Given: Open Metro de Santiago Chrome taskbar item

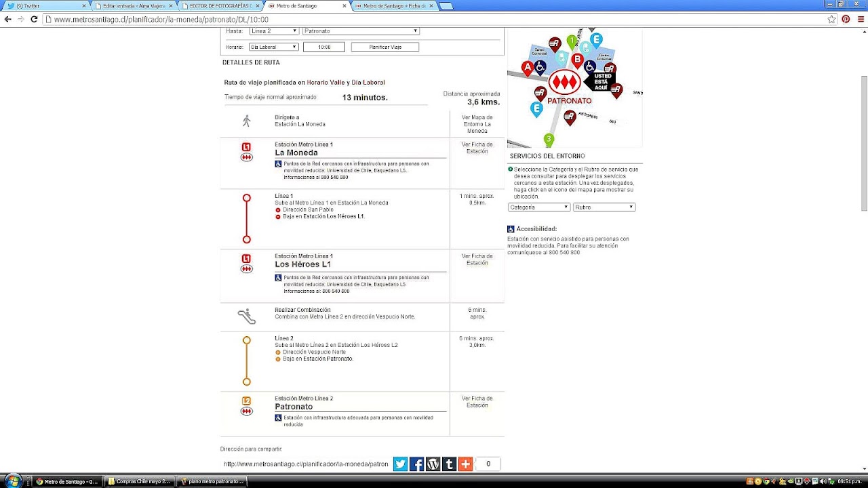Looking at the screenshot, I should (x=68, y=481).
